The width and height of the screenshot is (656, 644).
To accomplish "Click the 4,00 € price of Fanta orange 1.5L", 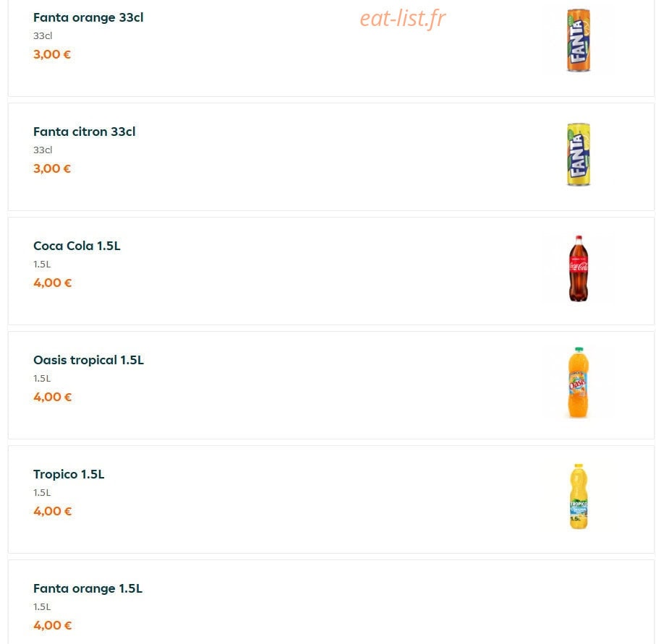I will coord(53,625).
